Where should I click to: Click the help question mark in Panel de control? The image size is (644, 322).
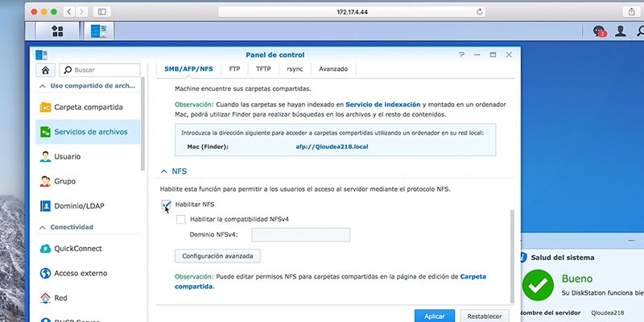point(461,55)
